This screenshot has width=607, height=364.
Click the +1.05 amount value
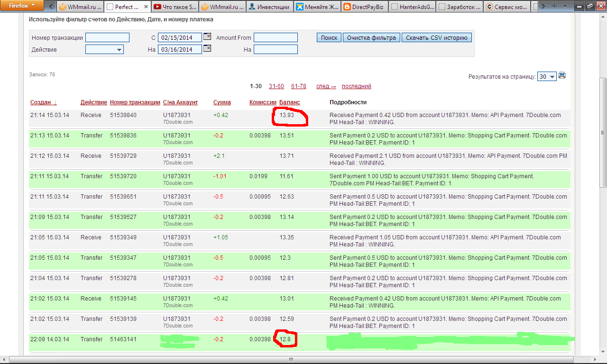click(x=221, y=237)
